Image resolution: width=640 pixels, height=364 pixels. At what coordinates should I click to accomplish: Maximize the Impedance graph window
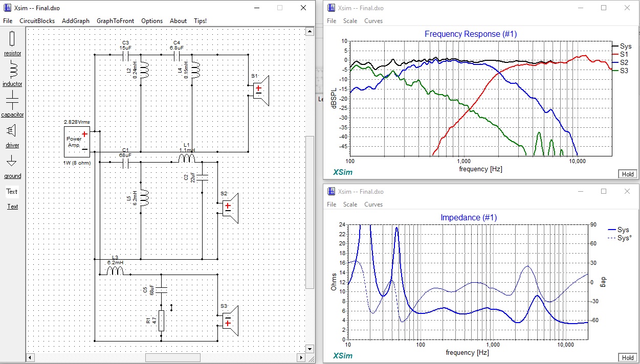[x=604, y=191]
